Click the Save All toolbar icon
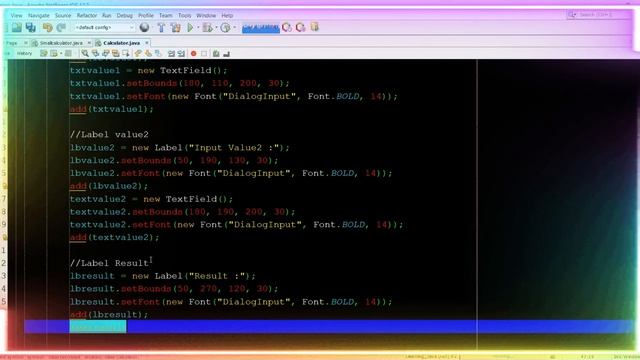640x360 pixels. pos(31,27)
